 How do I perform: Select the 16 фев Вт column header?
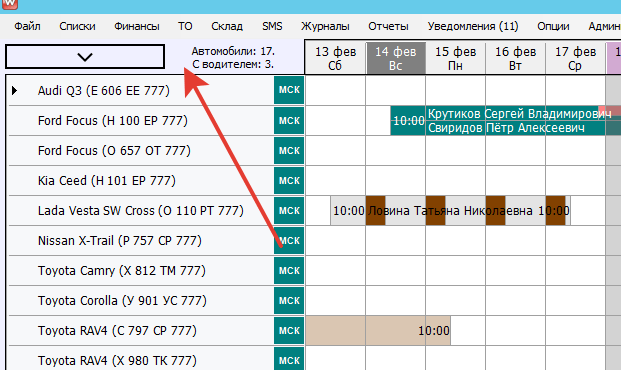point(515,58)
